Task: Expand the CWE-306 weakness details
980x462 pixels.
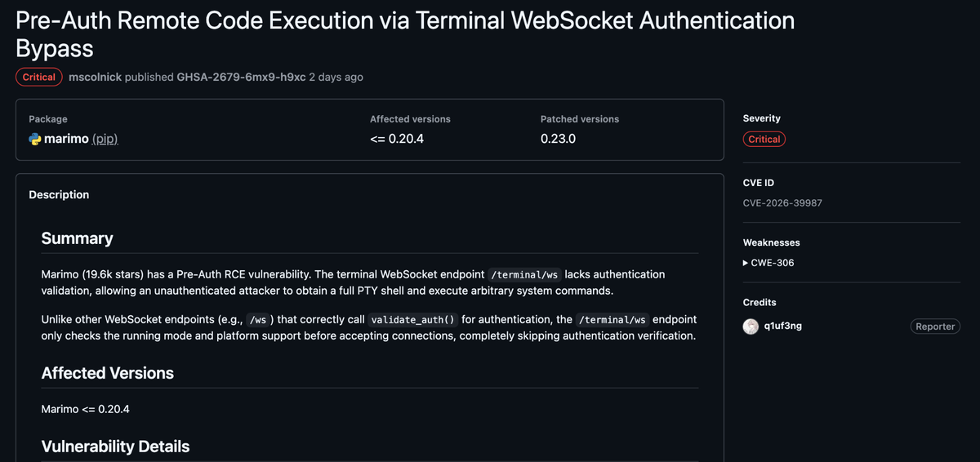Action: [768, 263]
